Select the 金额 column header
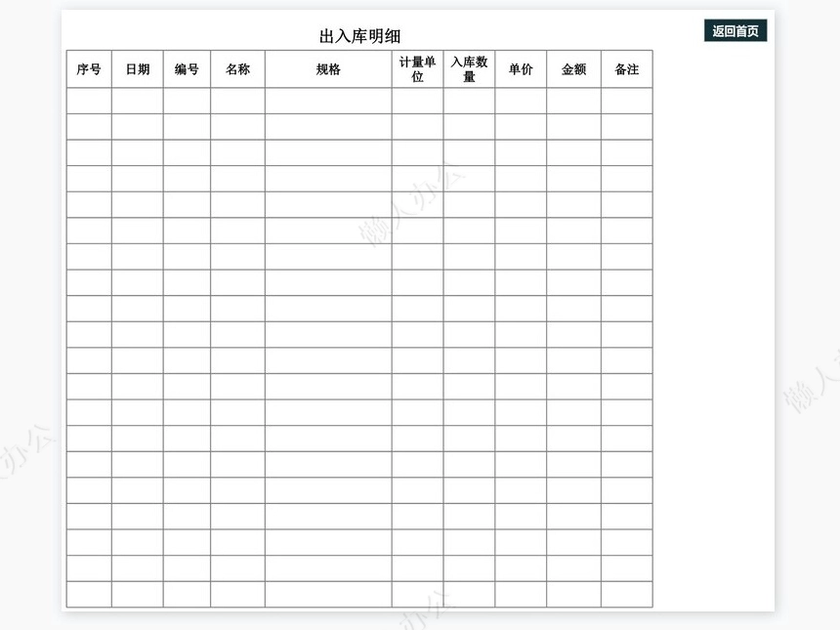Image resolution: width=840 pixels, height=630 pixels. click(571, 69)
